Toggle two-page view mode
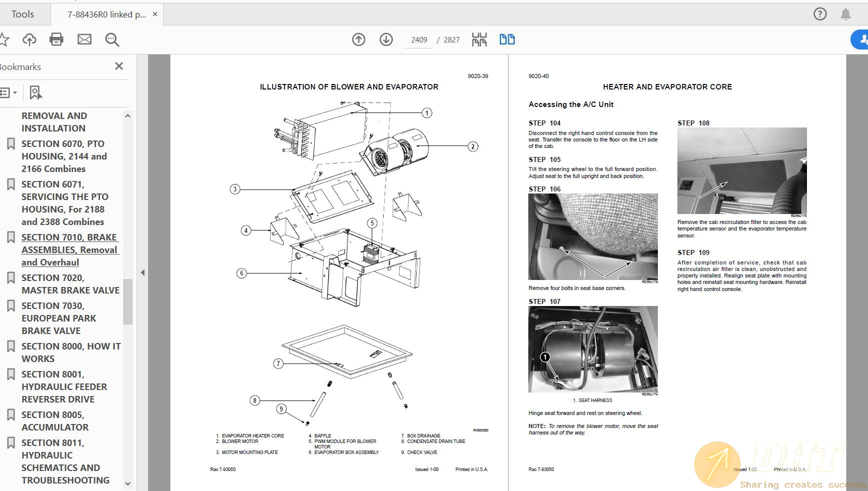The image size is (868, 491). [x=507, y=39]
